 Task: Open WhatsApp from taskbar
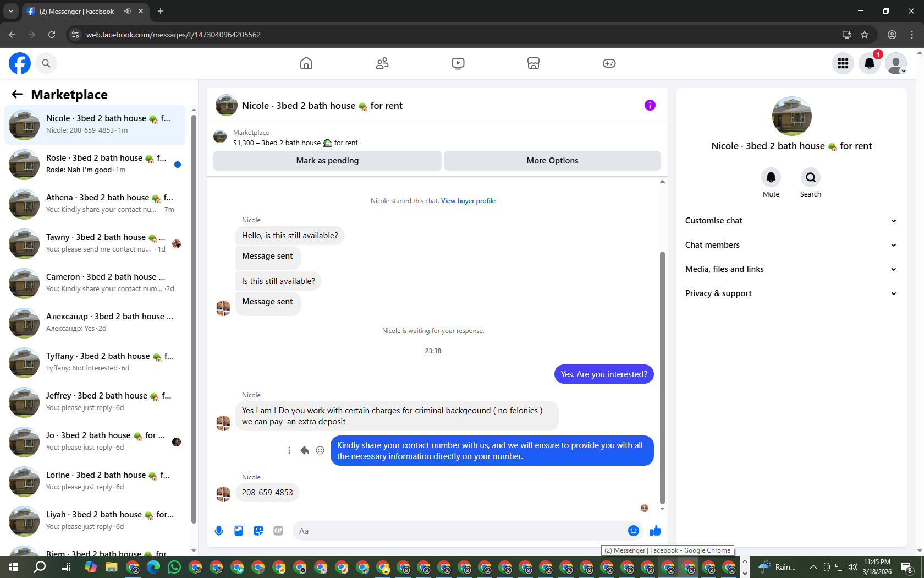click(174, 567)
